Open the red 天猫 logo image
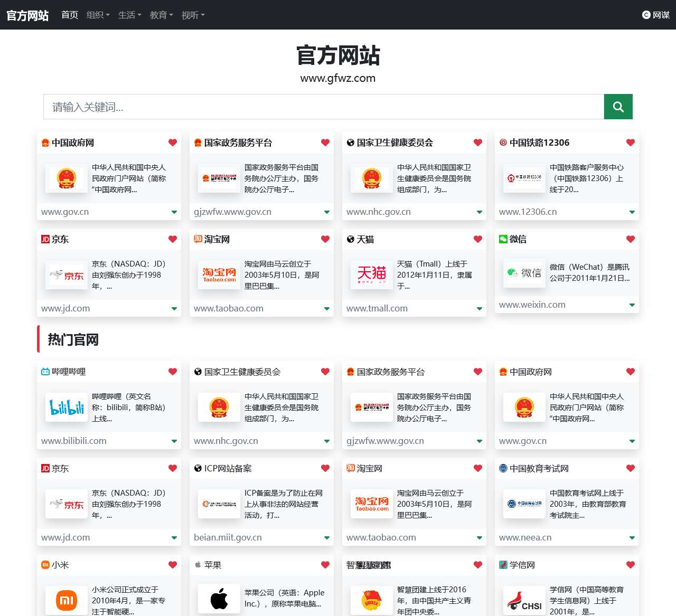The image size is (676, 616). tap(372, 274)
